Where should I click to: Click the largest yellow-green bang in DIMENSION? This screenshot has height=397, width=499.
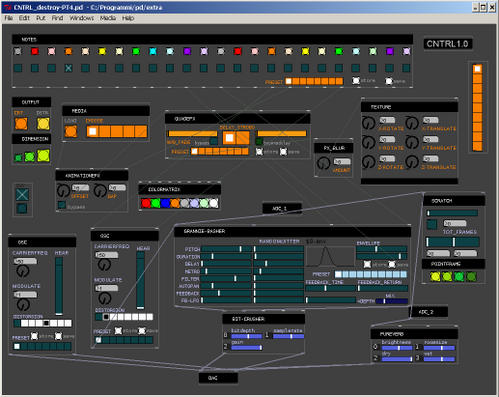pyautogui.click(x=43, y=155)
